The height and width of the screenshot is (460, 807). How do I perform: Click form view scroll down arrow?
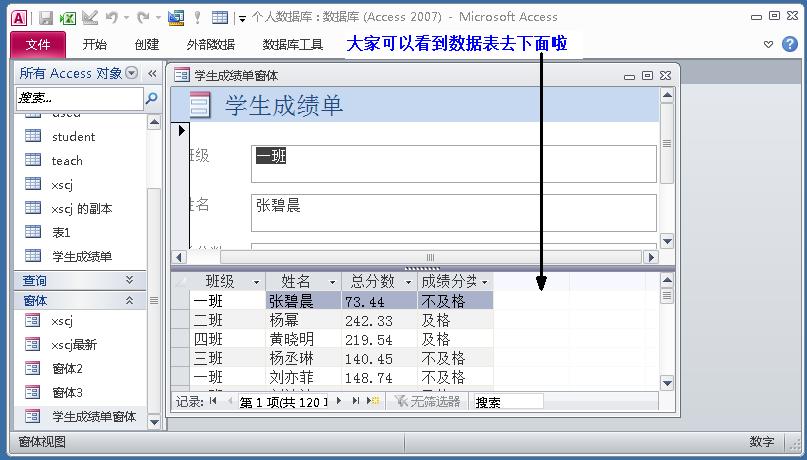[667, 241]
